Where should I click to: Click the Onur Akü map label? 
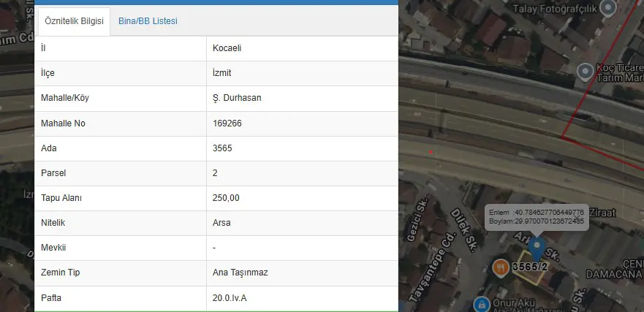click(514, 303)
